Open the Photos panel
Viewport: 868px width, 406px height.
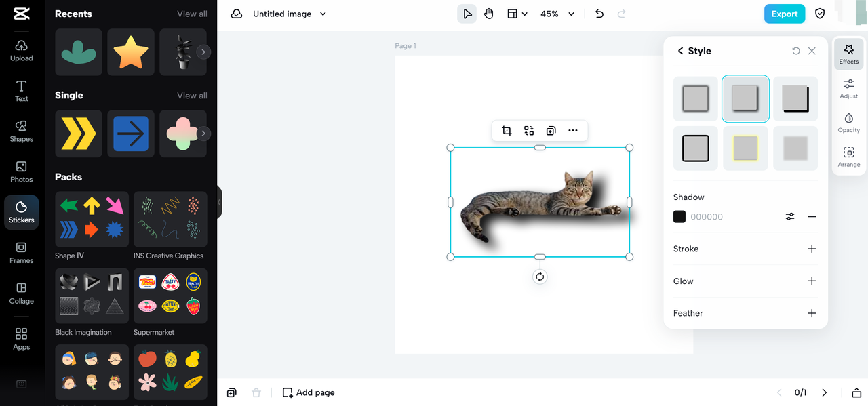22,172
